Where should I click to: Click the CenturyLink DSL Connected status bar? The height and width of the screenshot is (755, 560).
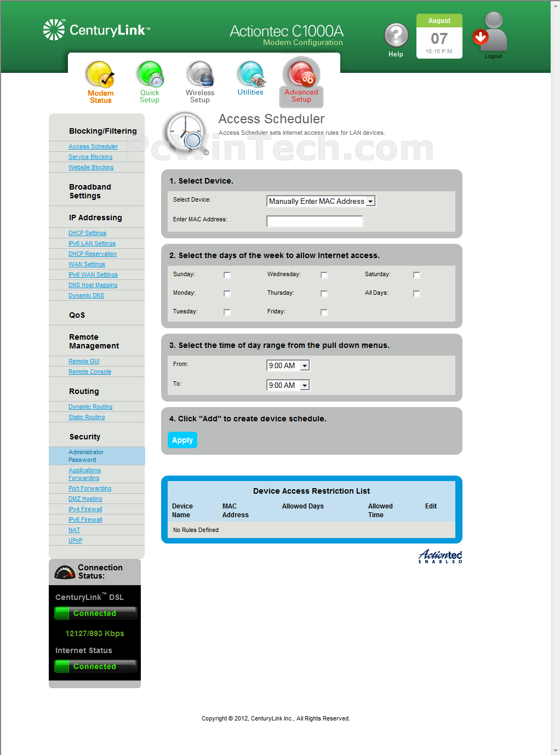(95, 613)
